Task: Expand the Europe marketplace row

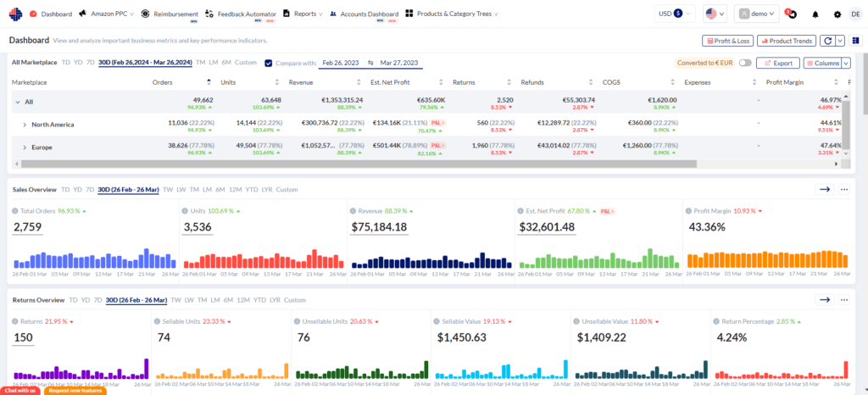Action: (24, 147)
